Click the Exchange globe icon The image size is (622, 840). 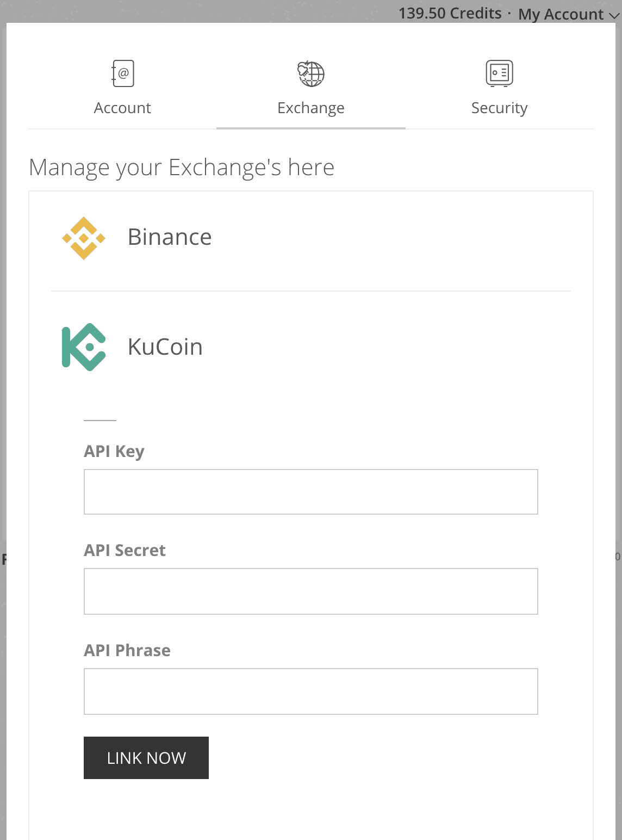[311, 73]
